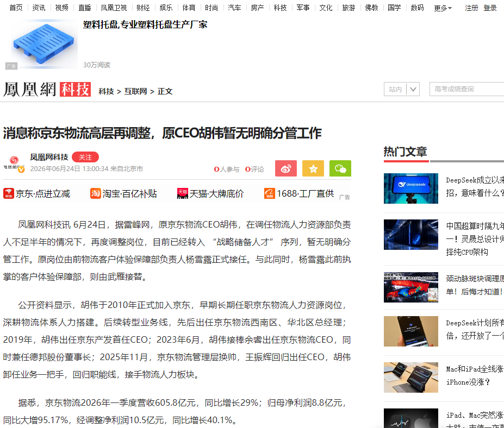Open the iPad、Mac突然涨 article link
504x428 pixels.
click(475, 419)
